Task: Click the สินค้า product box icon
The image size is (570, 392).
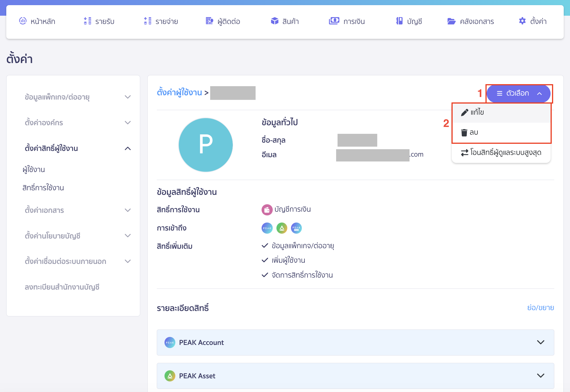Action: 274,21
